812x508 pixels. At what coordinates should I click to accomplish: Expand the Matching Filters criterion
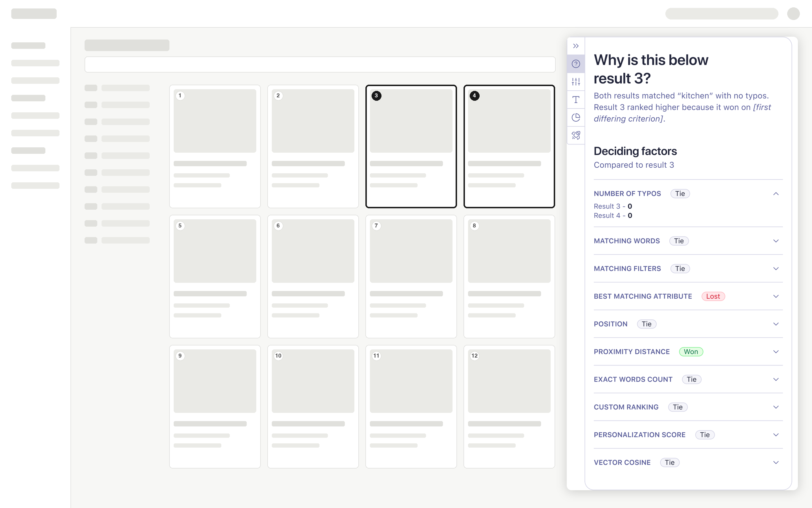coord(776,268)
